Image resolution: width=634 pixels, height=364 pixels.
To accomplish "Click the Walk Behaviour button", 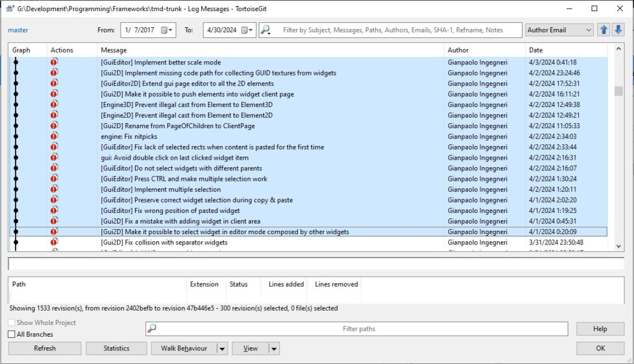I will coord(184,349).
